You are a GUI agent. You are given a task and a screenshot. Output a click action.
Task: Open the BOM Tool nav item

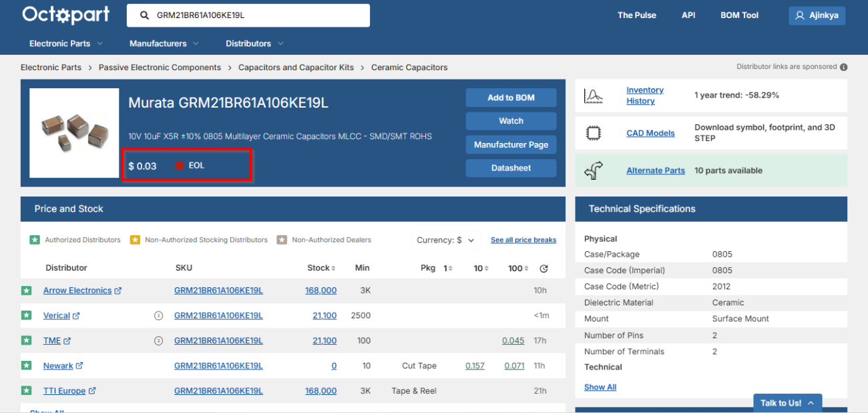[x=739, y=15]
